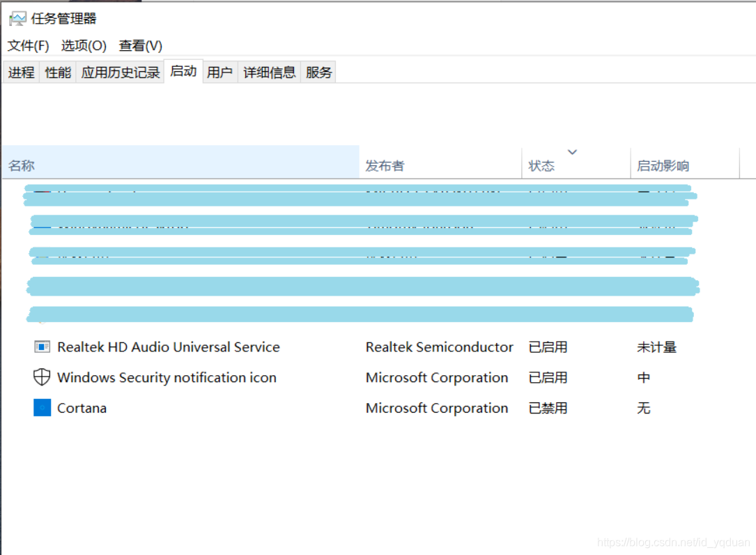Click the blue Cortana icon

tap(42, 407)
